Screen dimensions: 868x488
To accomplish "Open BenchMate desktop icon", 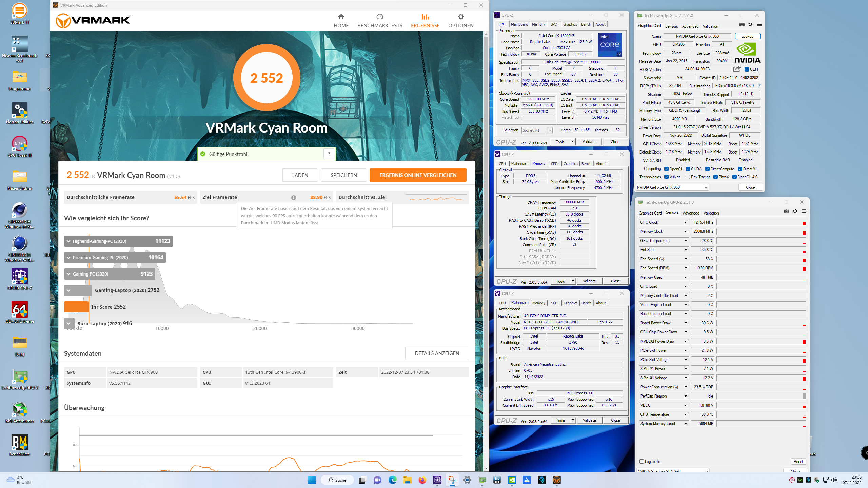I will coord(20,446).
